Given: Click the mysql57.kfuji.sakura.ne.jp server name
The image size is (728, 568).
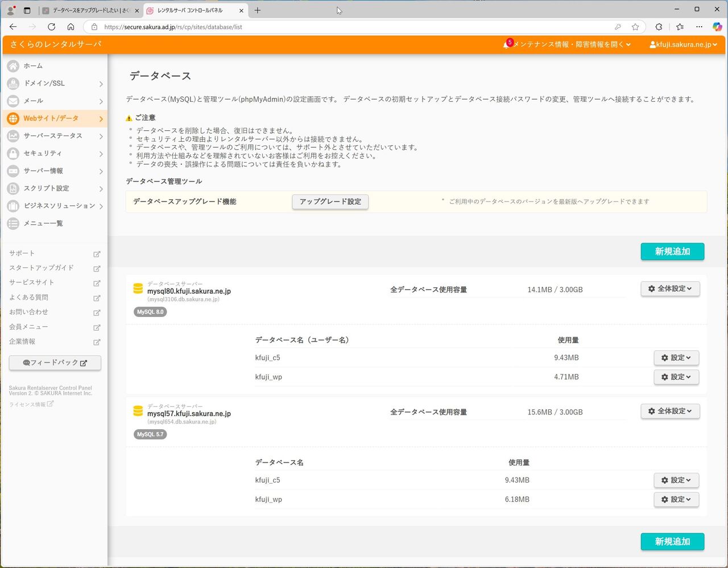Looking at the screenshot, I should tap(189, 414).
